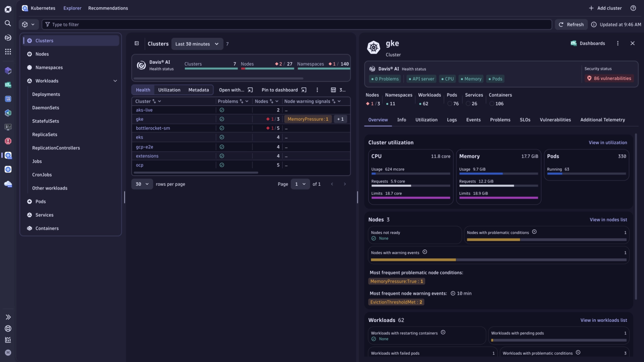Click clock icon beside problematic conditions
The width and height of the screenshot is (644, 362).
tap(534, 232)
